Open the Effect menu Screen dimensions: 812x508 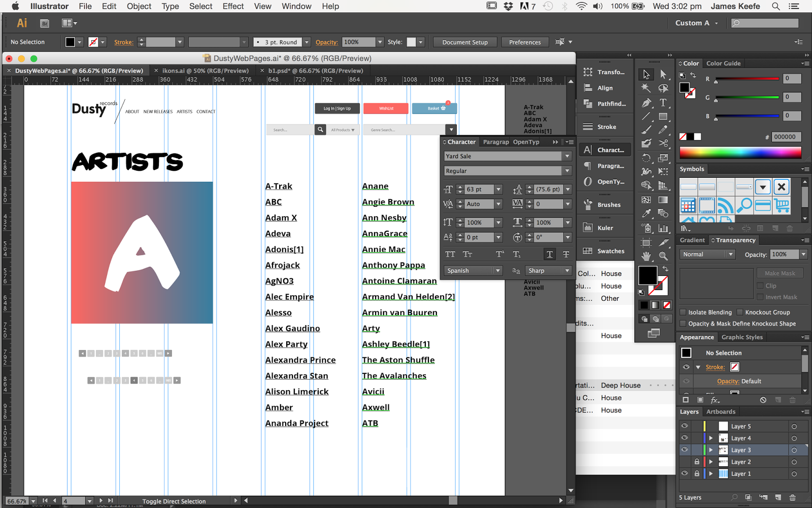tap(233, 6)
